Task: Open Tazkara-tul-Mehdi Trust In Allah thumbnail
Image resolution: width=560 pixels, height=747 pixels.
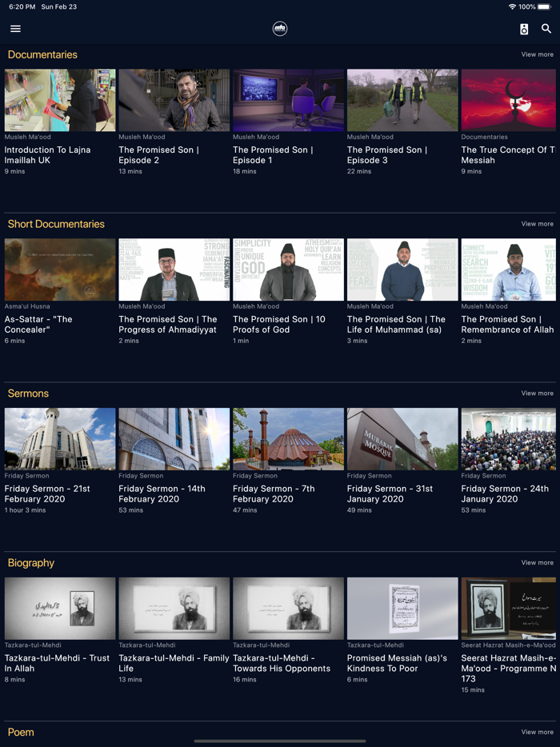Action: [60, 609]
